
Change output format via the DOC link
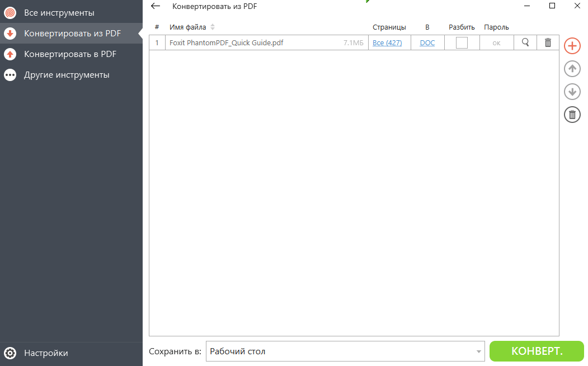427,42
